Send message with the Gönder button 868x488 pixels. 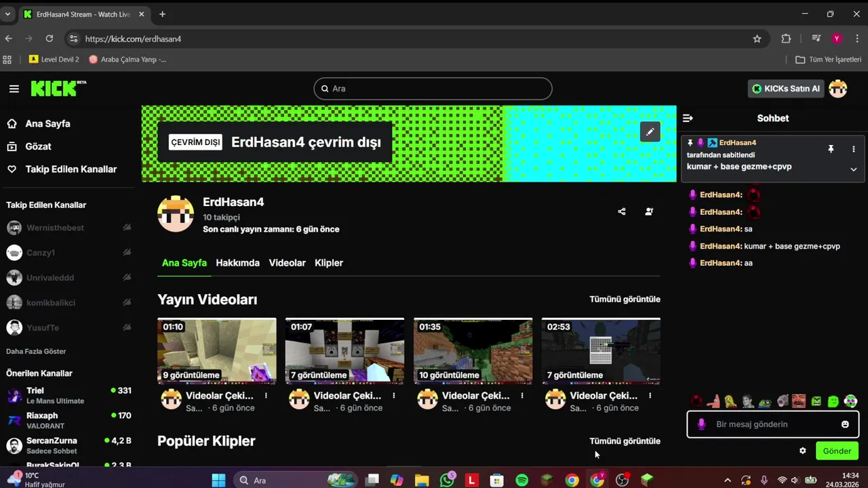pyautogui.click(x=837, y=451)
